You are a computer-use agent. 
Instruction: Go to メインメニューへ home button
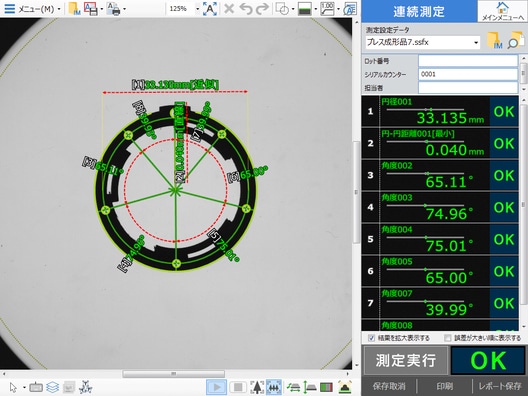click(502, 11)
